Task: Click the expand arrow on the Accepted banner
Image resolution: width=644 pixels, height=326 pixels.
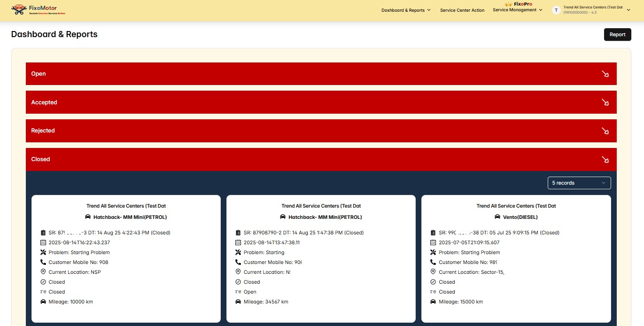Action: tap(605, 102)
